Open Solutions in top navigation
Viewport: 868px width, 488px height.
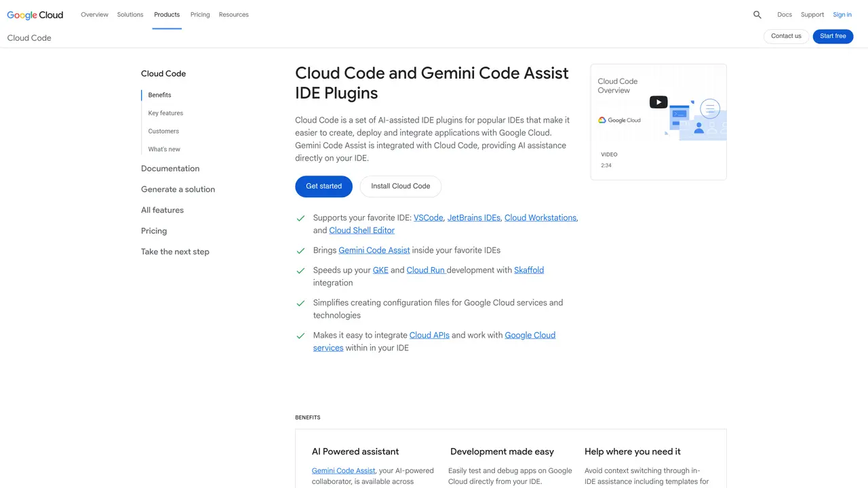130,14
